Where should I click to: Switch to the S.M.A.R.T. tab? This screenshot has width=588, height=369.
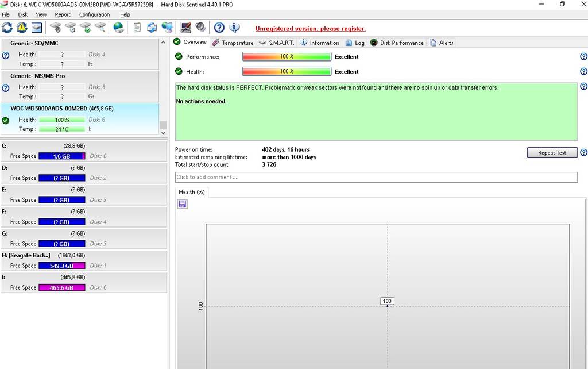(x=277, y=43)
